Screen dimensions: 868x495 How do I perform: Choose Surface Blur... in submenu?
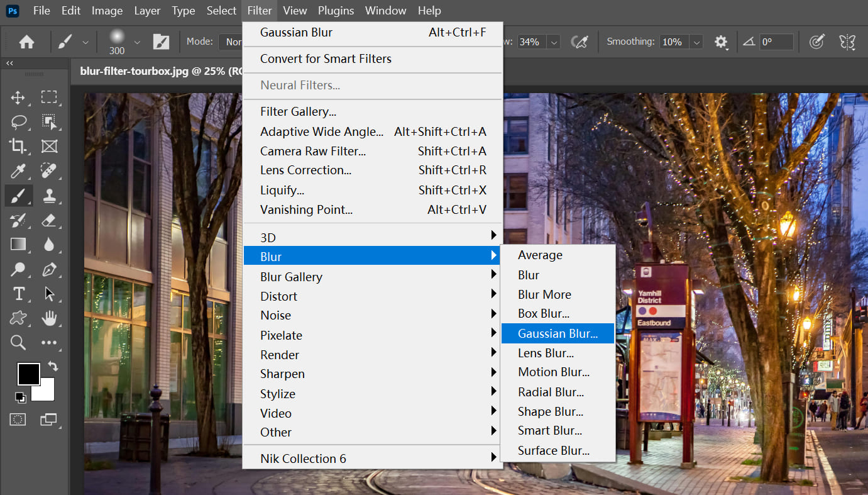click(x=558, y=450)
